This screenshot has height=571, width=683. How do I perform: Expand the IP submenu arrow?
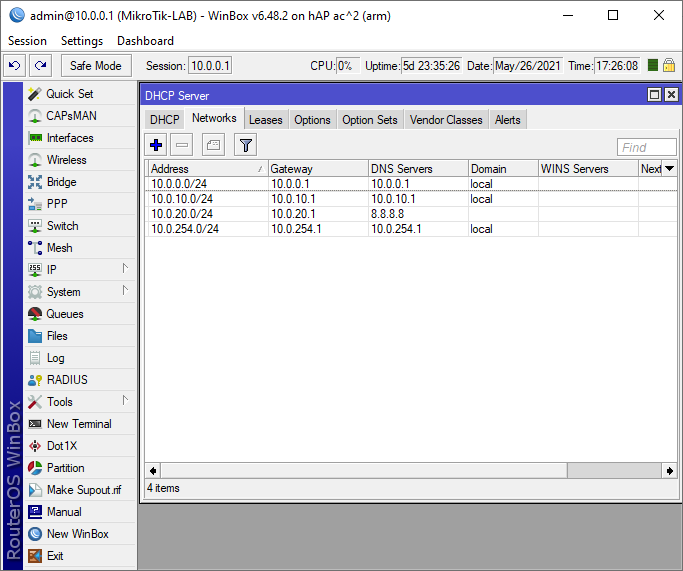(x=125, y=268)
